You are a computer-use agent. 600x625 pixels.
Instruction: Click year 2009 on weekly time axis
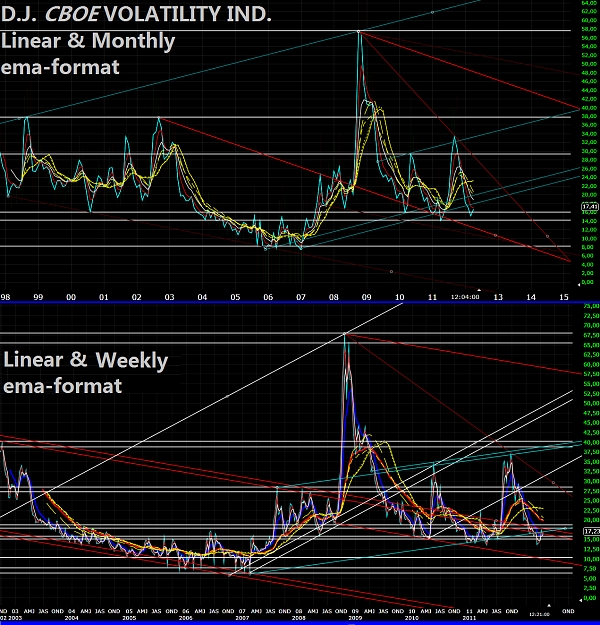(x=355, y=618)
